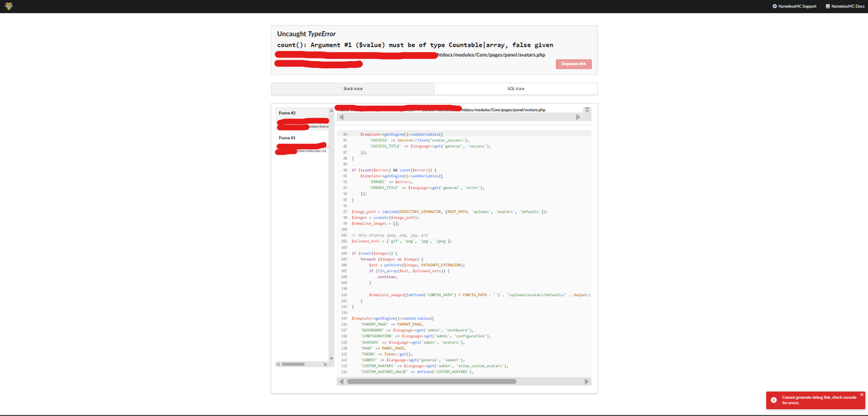Click right arrow of frame list horizontal scrollbar
The height and width of the screenshot is (416, 868).
point(326,364)
